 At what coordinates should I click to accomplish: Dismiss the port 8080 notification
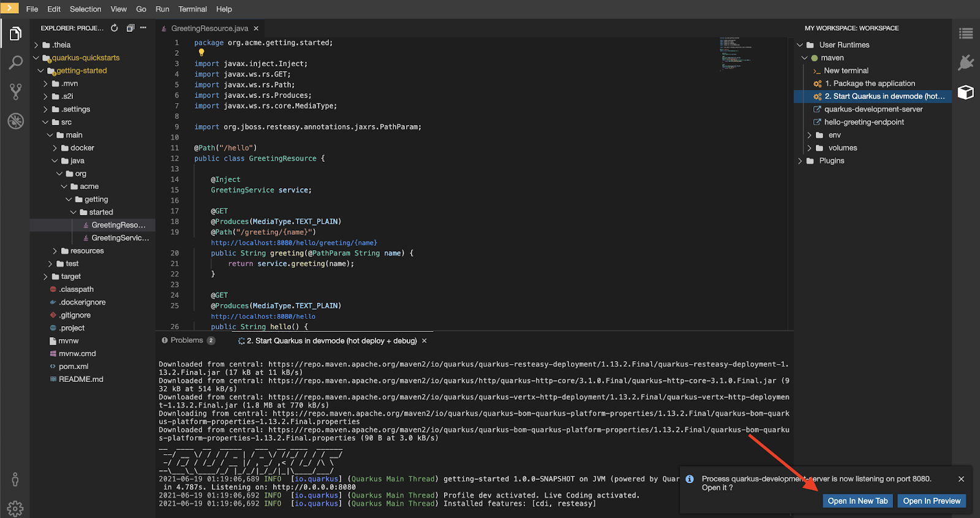click(x=961, y=479)
